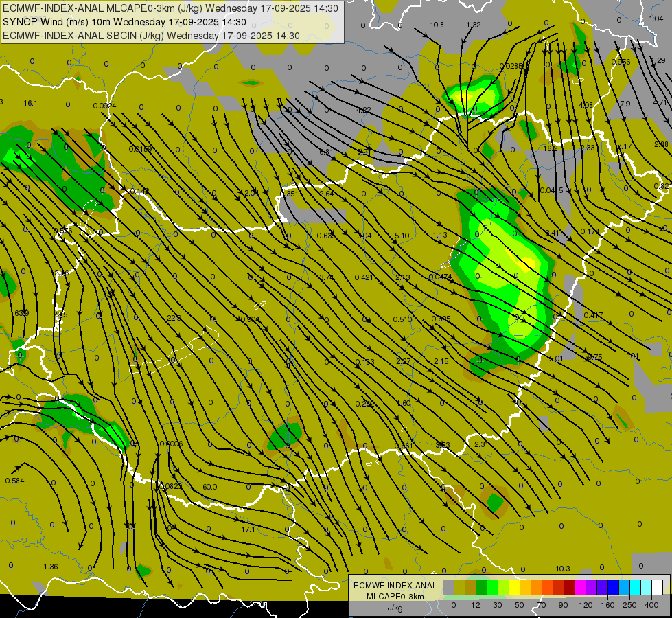This screenshot has height=618, width=672.
Task: Click the map value '1.32'
Action: pyautogui.click(x=474, y=25)
